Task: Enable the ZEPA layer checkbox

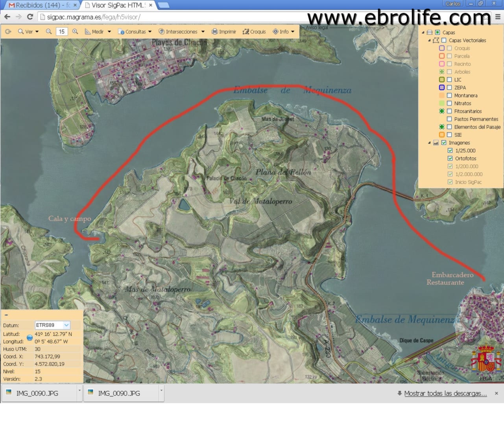Action: click(x=449, y=87)
